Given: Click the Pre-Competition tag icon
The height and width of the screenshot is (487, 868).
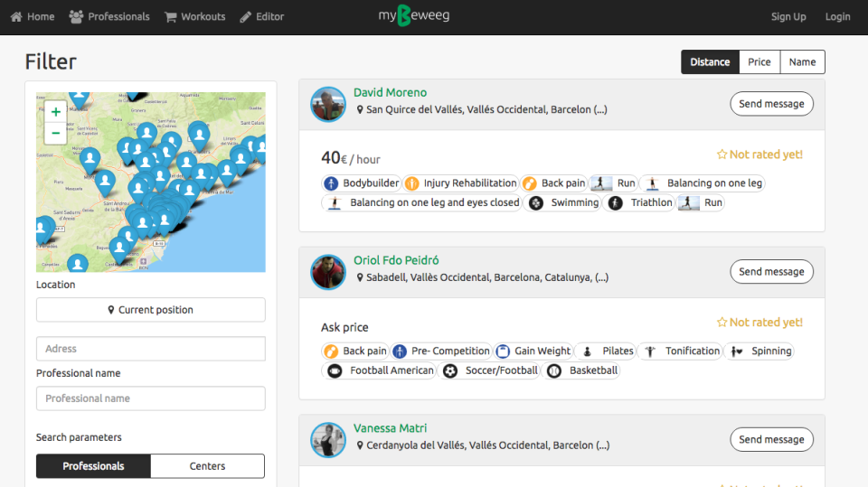Looking at the screenshot, I should coord(400,351).
